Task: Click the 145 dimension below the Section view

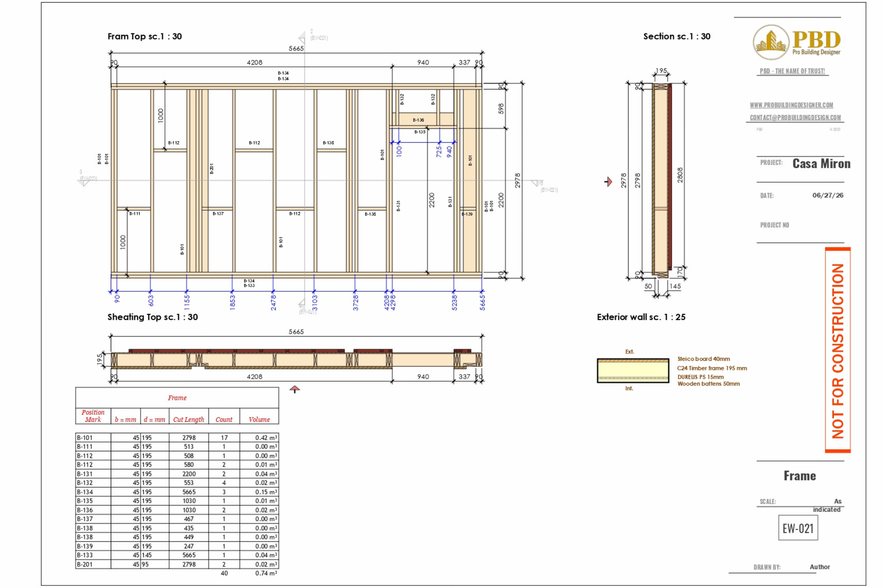Action: click(675, 286)
